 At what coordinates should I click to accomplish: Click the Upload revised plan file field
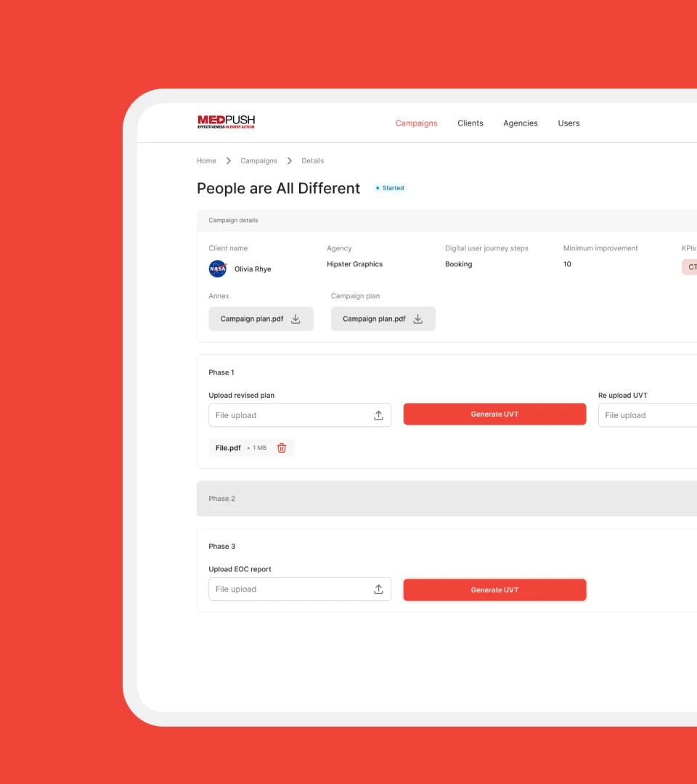point(300,415)
